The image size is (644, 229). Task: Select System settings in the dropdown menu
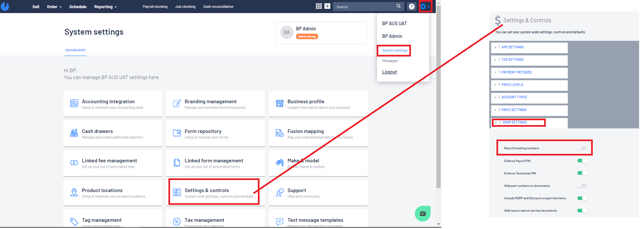395,51
